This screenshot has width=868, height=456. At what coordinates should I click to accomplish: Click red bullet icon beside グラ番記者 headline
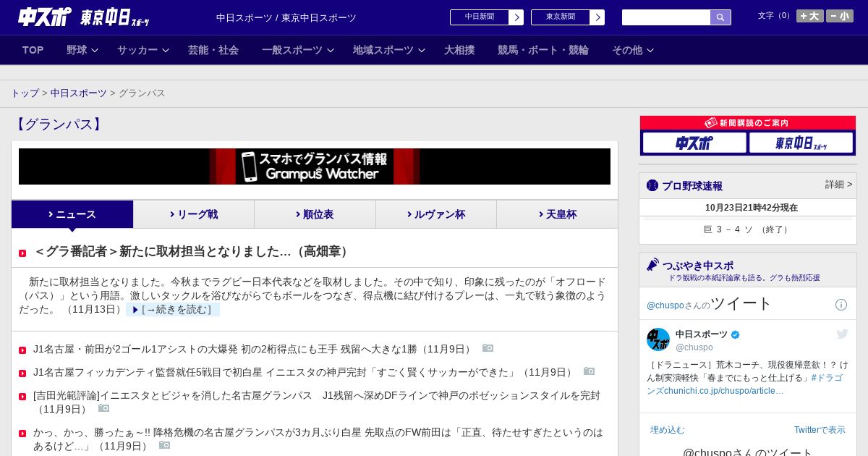coord(22,253)
